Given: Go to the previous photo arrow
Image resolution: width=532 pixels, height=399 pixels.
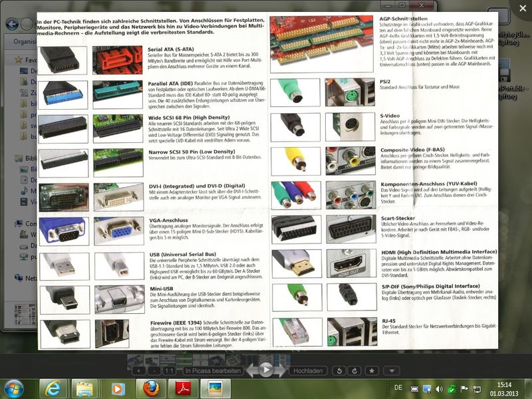Looking at the screenshot, I should (252, 370).
